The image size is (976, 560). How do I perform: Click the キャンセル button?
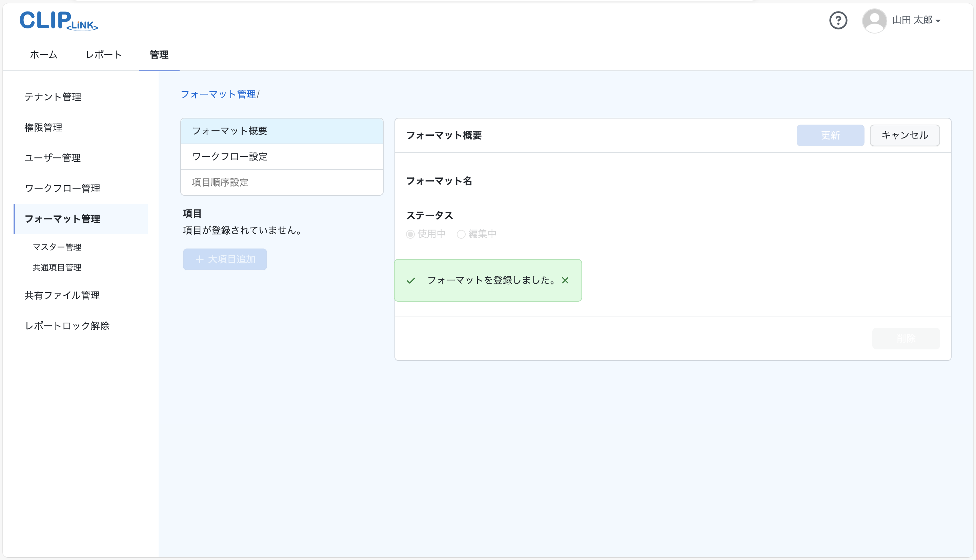click(905, 135)
